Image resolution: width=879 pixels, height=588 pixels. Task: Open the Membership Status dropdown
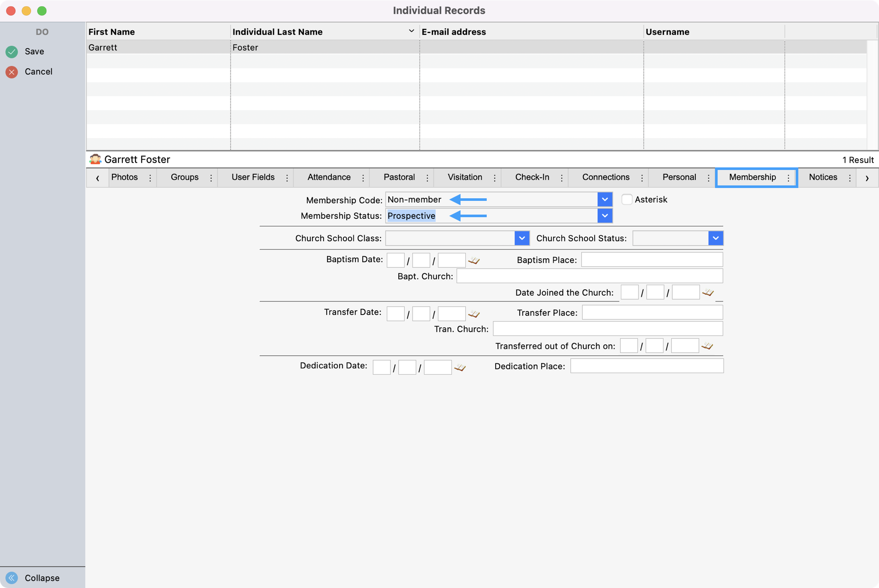pos(604,215)
